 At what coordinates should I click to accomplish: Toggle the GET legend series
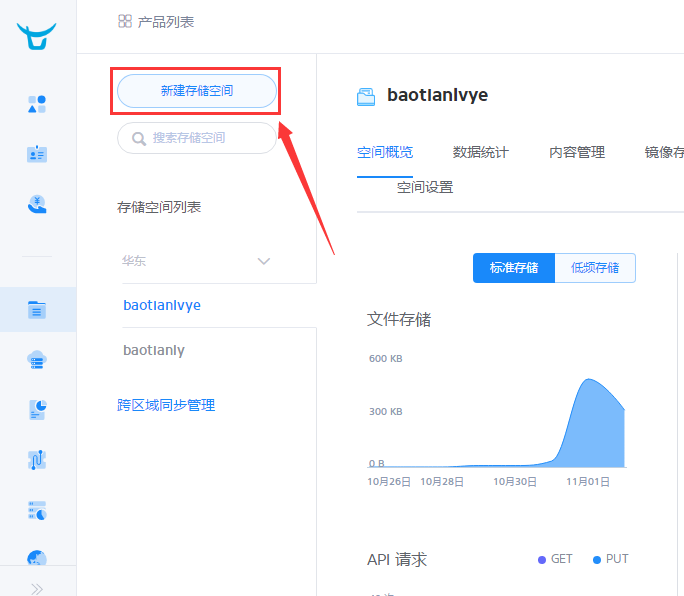click(x=555, y=559)
